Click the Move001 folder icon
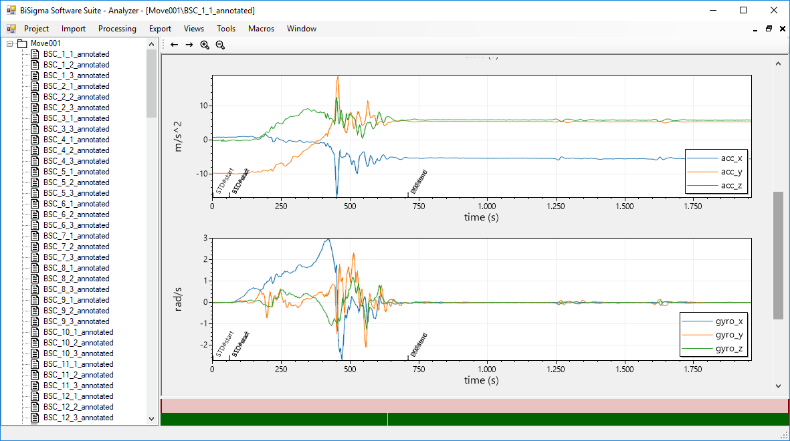 coord(21,44)
